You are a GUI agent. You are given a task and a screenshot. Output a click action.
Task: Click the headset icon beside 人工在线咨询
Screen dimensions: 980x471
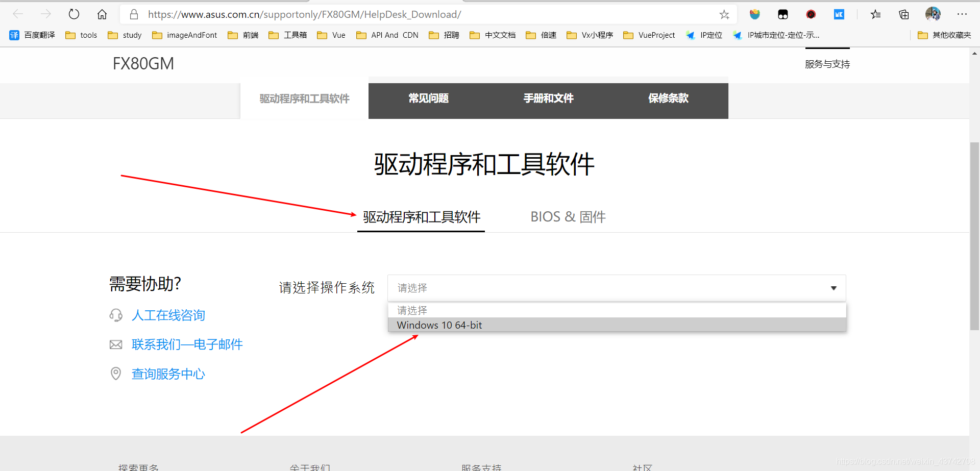point(116,315)
